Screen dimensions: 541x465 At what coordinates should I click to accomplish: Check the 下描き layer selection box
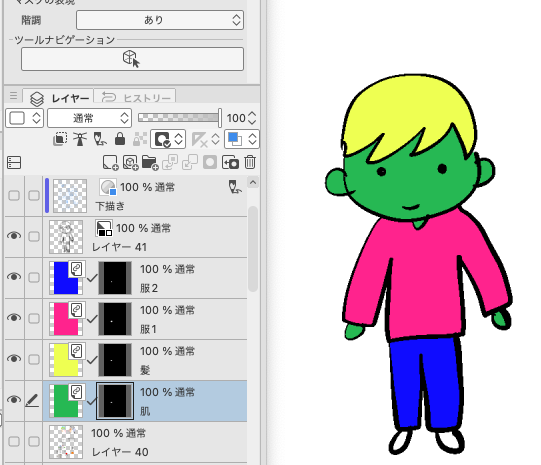click(x=34, y=196)
